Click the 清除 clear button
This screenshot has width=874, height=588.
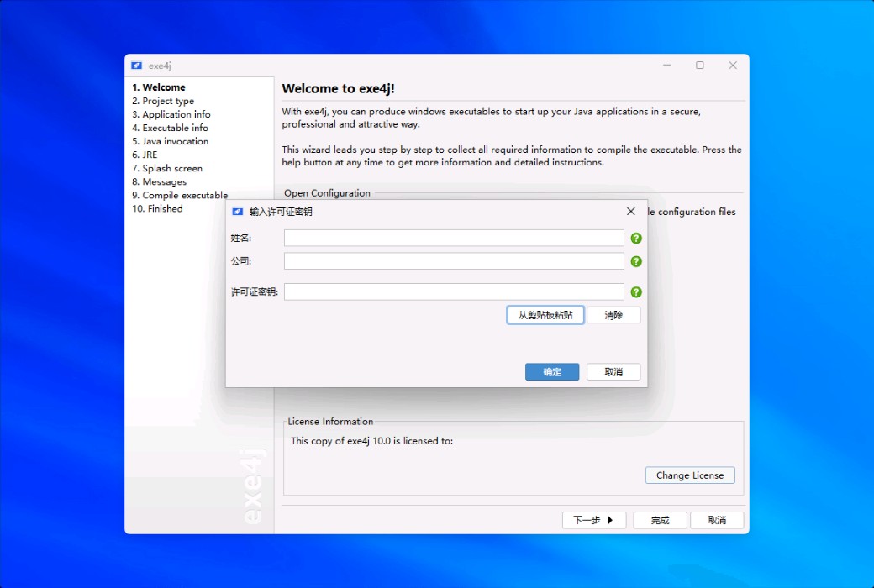click(613, 315)
